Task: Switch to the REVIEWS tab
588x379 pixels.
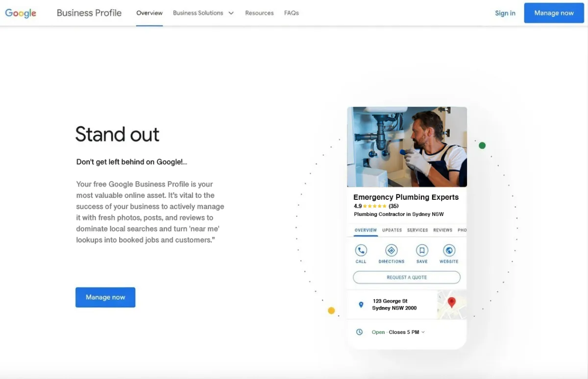Action: coord(443,230)
